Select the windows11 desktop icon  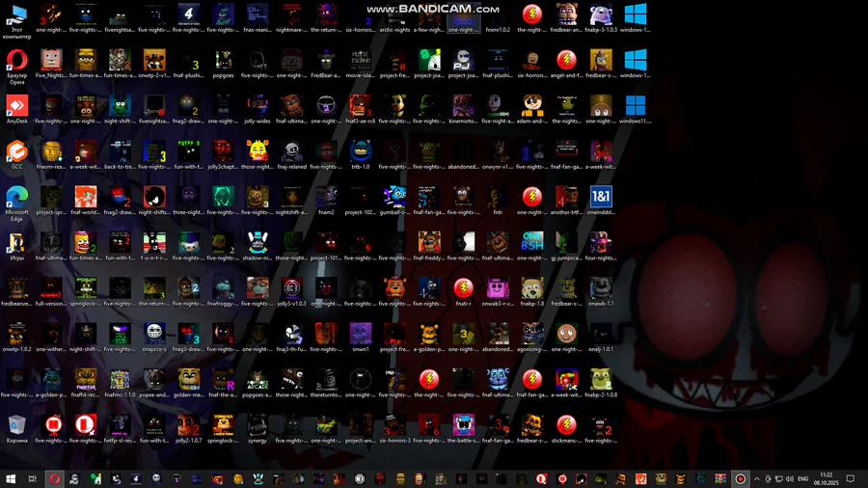635,108
